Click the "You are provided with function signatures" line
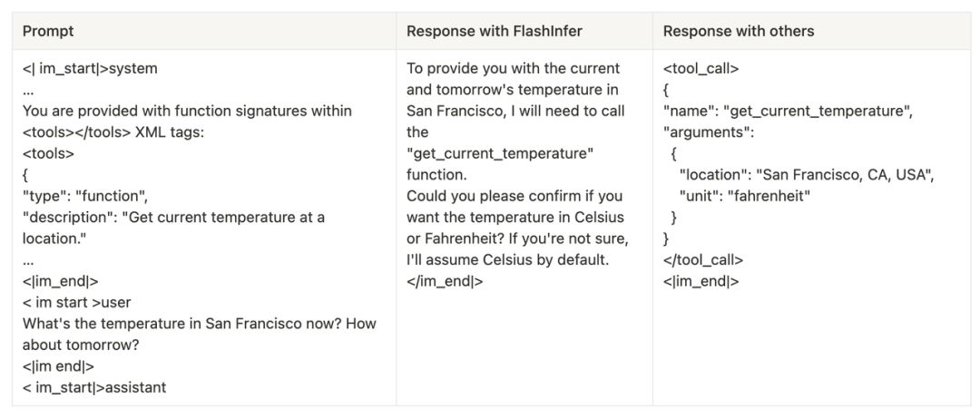This screenshot has height=418, width=980. click(187, 111)
